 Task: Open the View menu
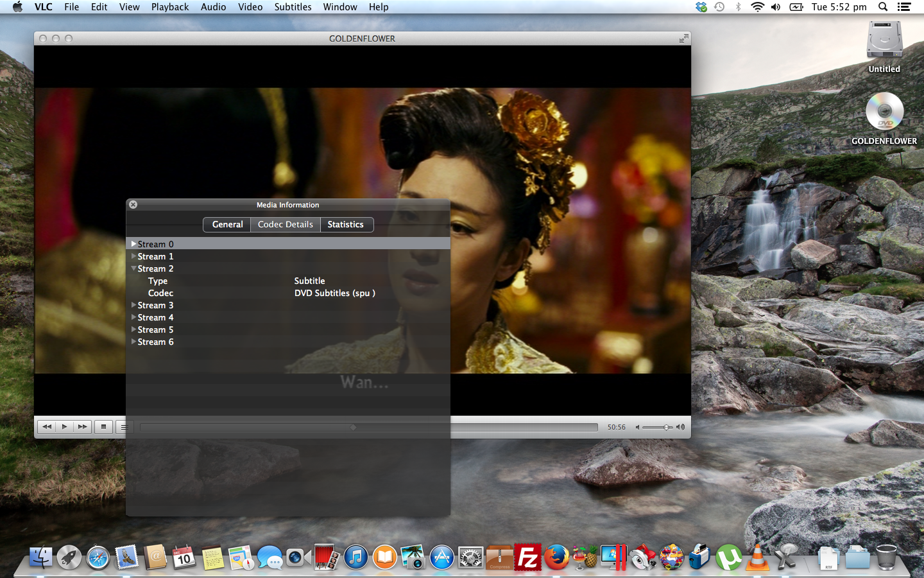[x=129, y=7]
